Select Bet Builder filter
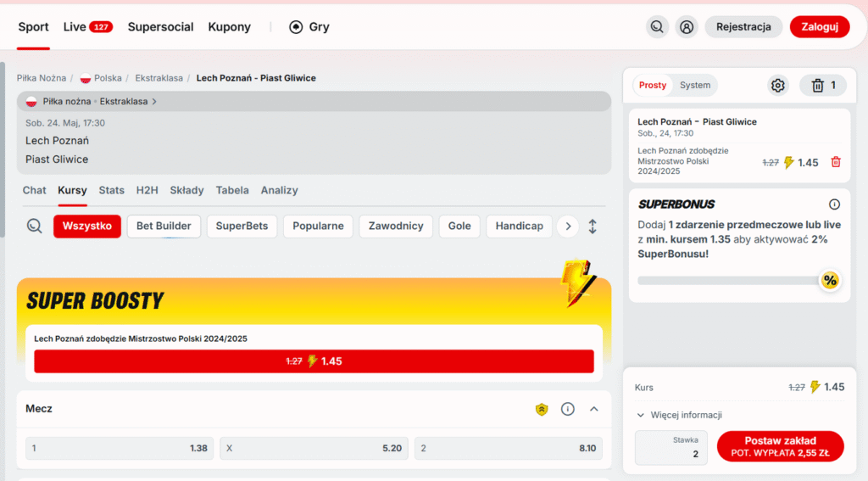868x481 pixels. coord(164,227)
